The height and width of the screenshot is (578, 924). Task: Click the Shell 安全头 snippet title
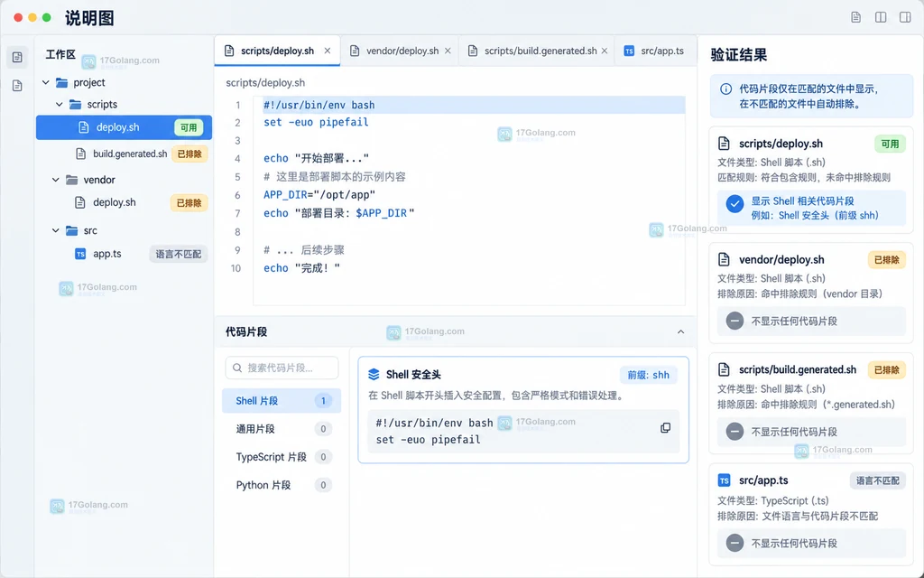pyautogui.click(x=413, y=375)
